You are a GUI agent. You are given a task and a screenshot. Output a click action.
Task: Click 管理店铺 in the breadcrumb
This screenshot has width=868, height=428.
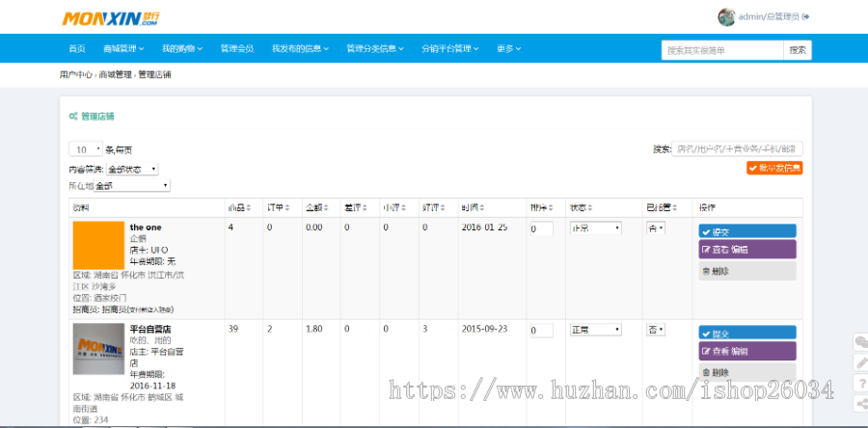pyautogui.click(x=154, y=74)
